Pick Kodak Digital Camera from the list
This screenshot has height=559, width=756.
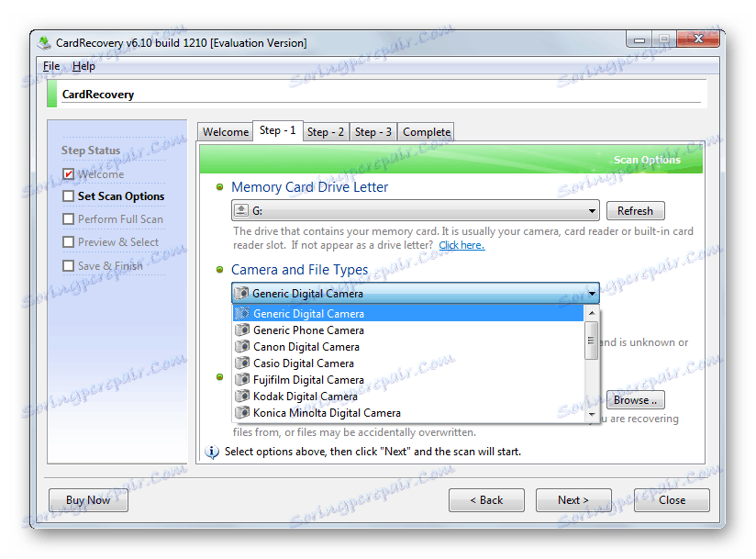[x=408, y=396]
